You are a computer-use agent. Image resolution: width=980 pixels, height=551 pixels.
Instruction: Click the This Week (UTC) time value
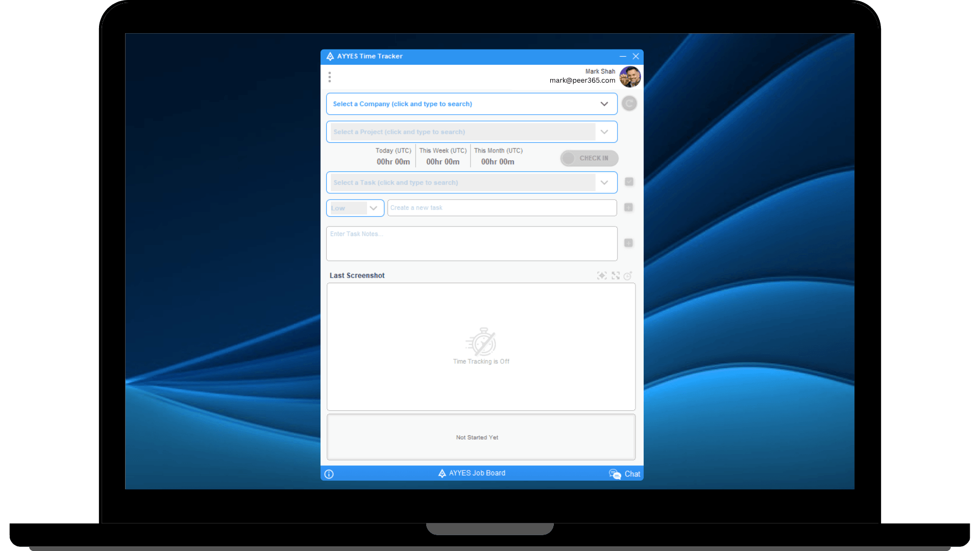pos(443,162)
